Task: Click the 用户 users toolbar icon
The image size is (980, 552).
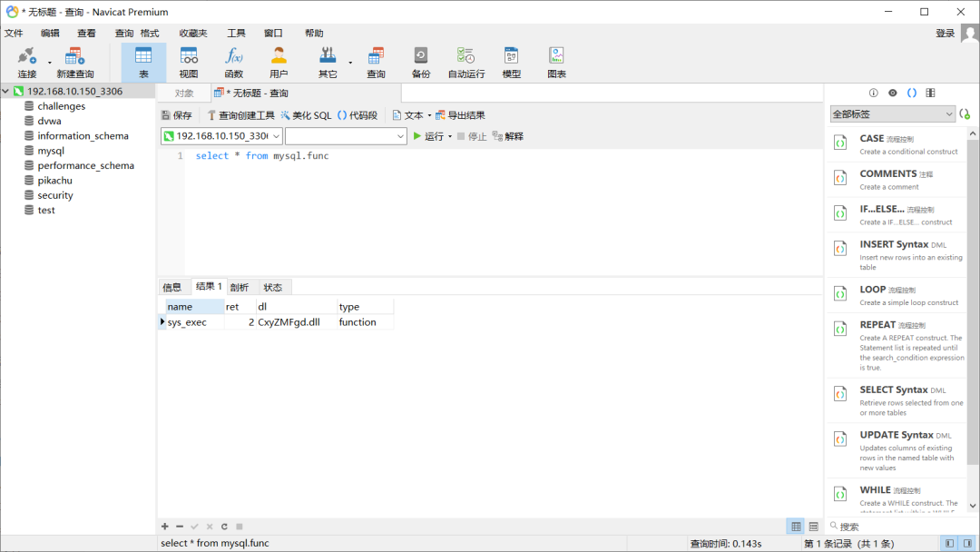Action: coord(279,63)
